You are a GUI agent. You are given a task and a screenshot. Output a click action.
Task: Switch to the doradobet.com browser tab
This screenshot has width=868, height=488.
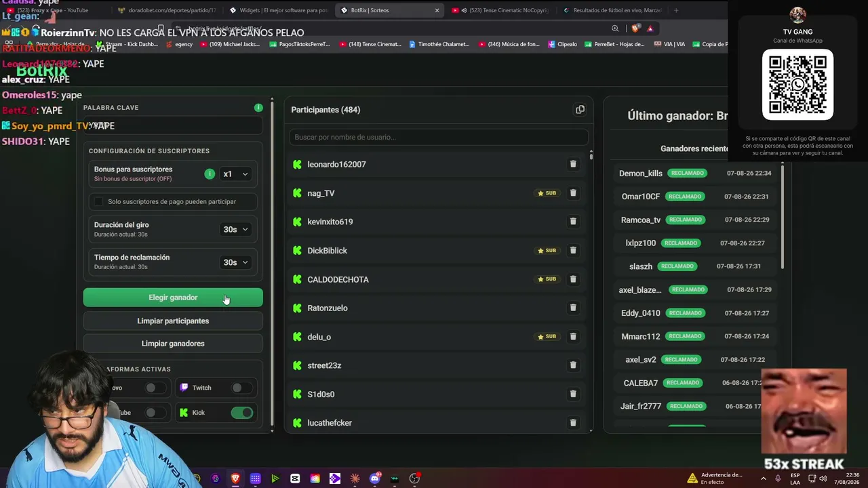[x=166, y=10]
